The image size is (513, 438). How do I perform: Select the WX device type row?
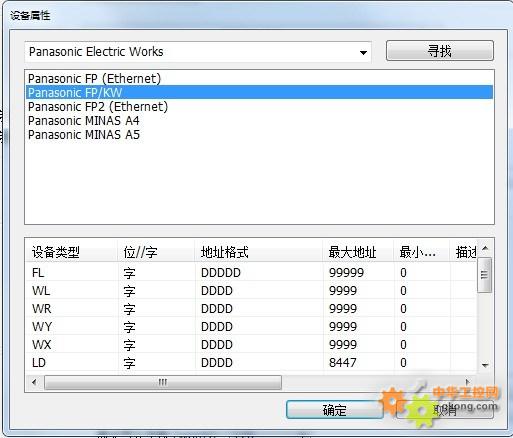pos(251,345)
